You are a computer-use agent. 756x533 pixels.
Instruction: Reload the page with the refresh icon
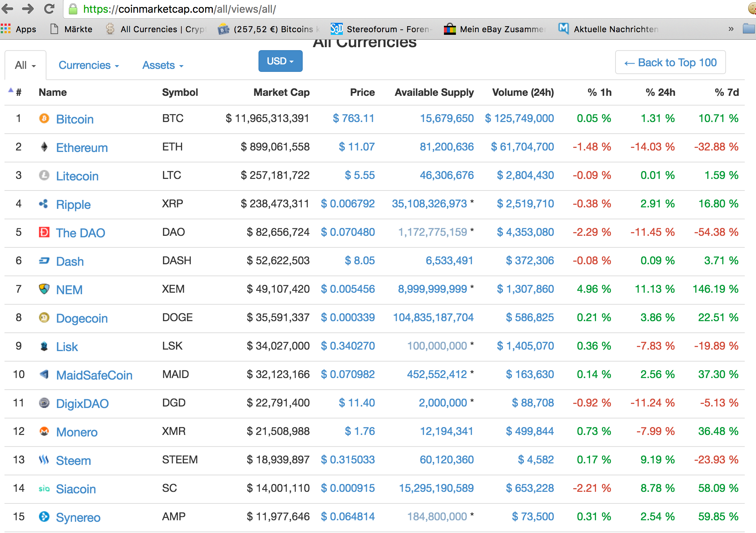[x=49, y=8]
